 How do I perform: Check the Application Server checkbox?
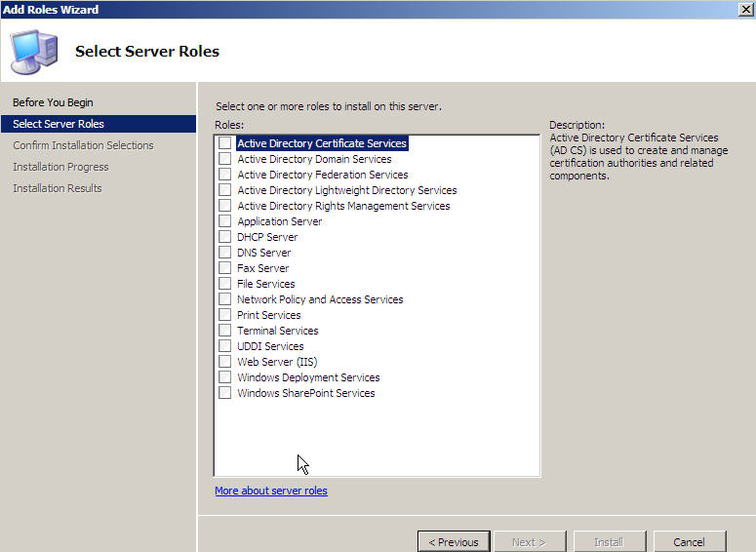[x=224, y=220]
